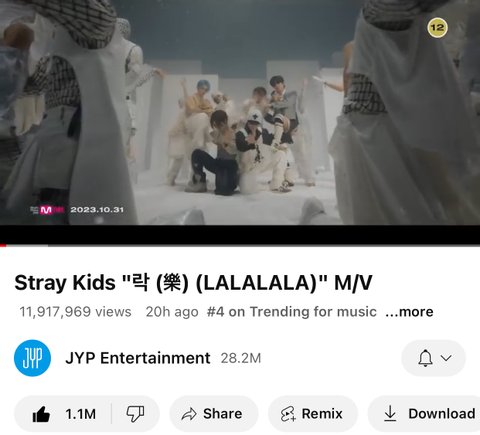Open the JYP Entertainment channel avatar
Viewport: 480px width, 435px height.
coord(32,358)
